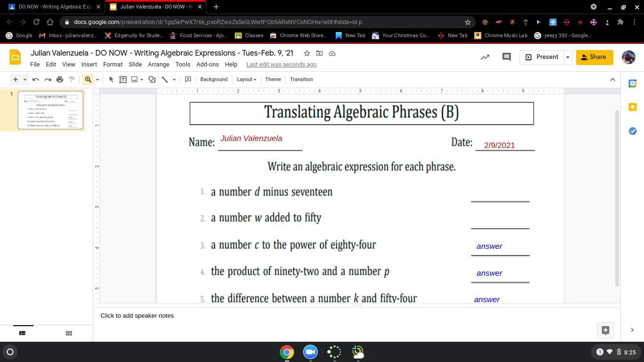Open the Layout dropdown

click(246, 79)
